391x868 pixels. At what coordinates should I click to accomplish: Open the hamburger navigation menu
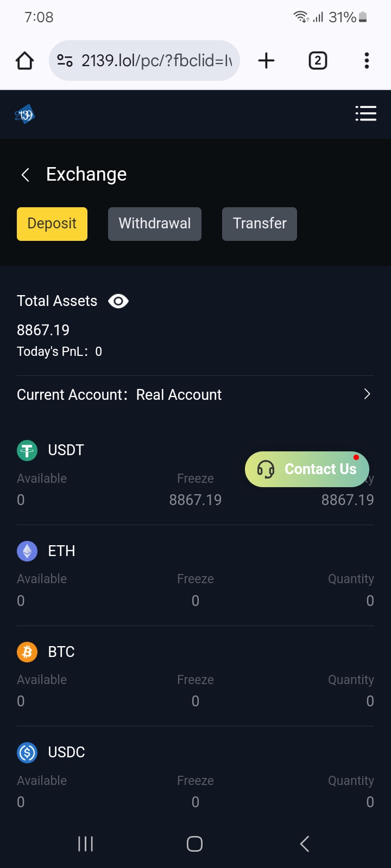[365, 113]
